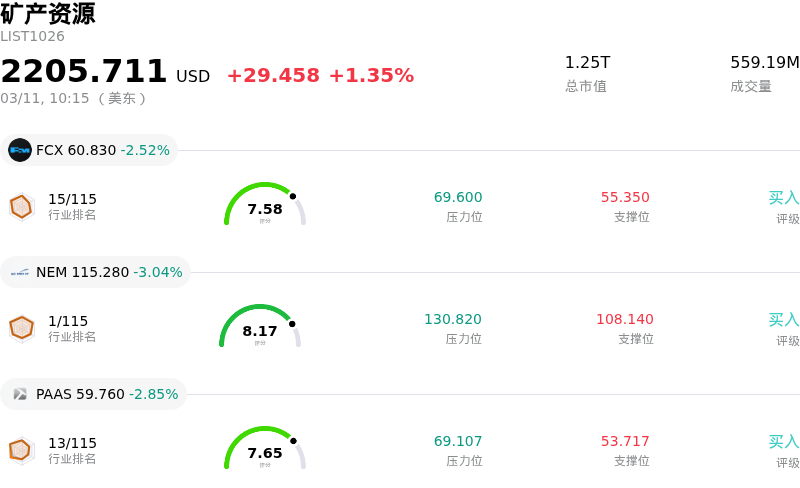
Task: Click the NEM company logo icon
Action: coord(20,272)
